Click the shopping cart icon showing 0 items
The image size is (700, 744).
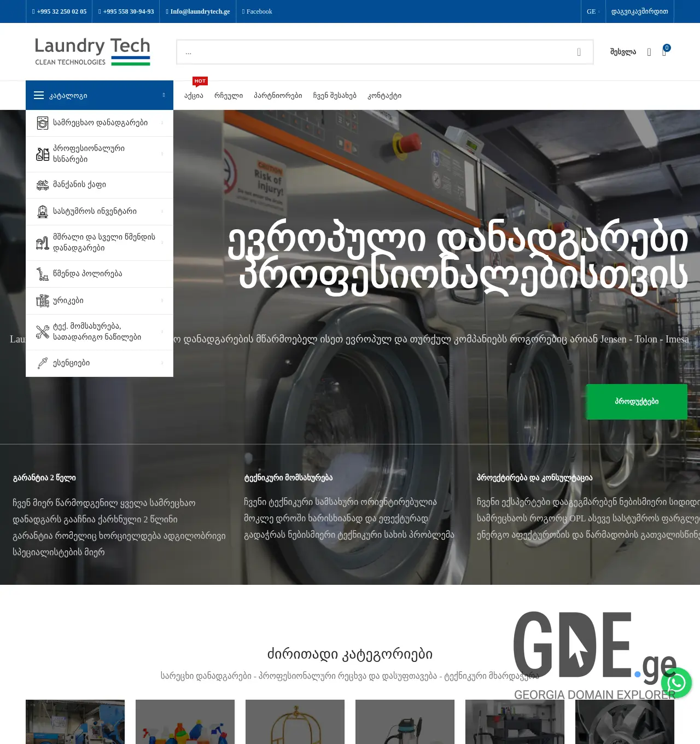tap(663, 52)
